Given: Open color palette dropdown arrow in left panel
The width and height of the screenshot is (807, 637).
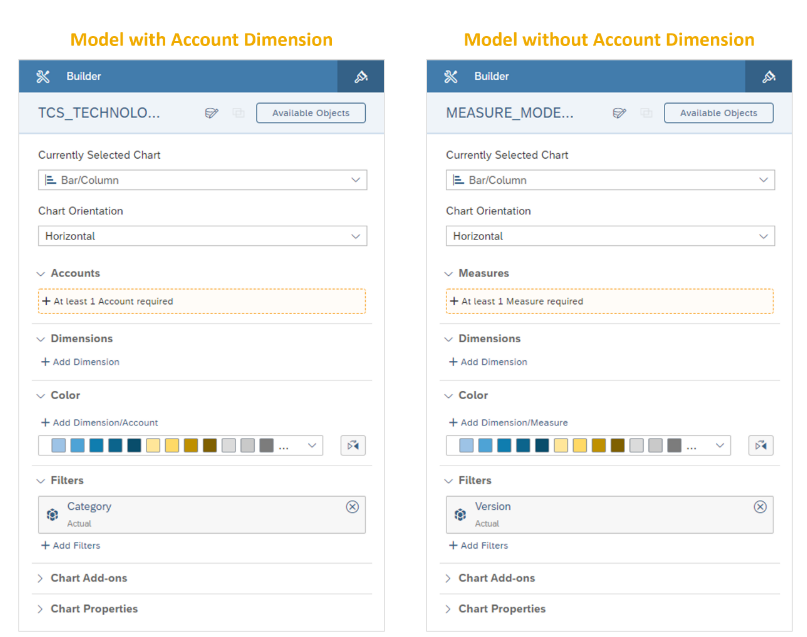Looking at the screenshot, I should click(312, 446).
